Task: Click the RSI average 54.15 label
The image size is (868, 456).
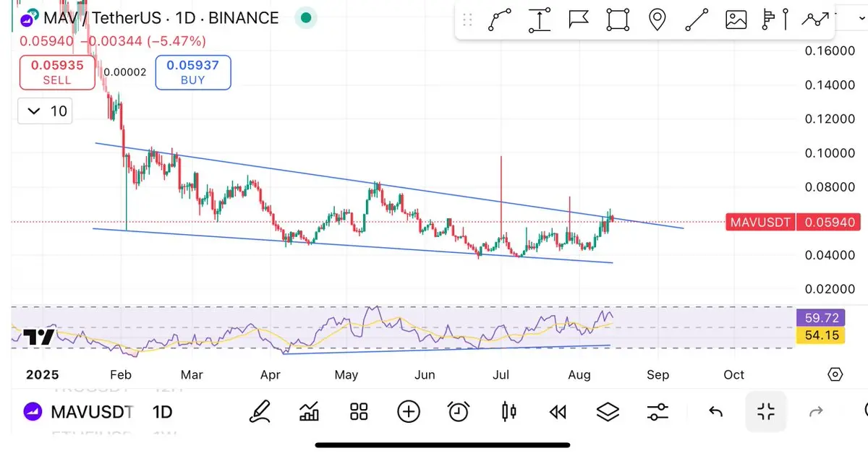Action: pos(822,335)
